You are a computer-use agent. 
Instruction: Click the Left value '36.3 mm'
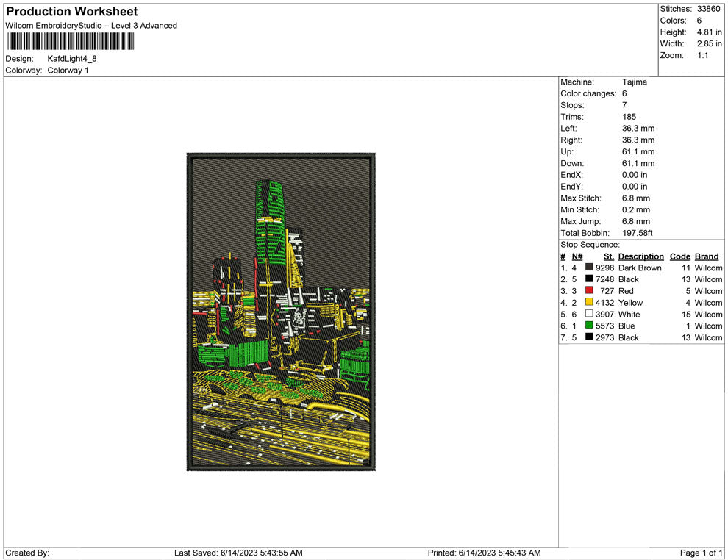coord(638,128)
